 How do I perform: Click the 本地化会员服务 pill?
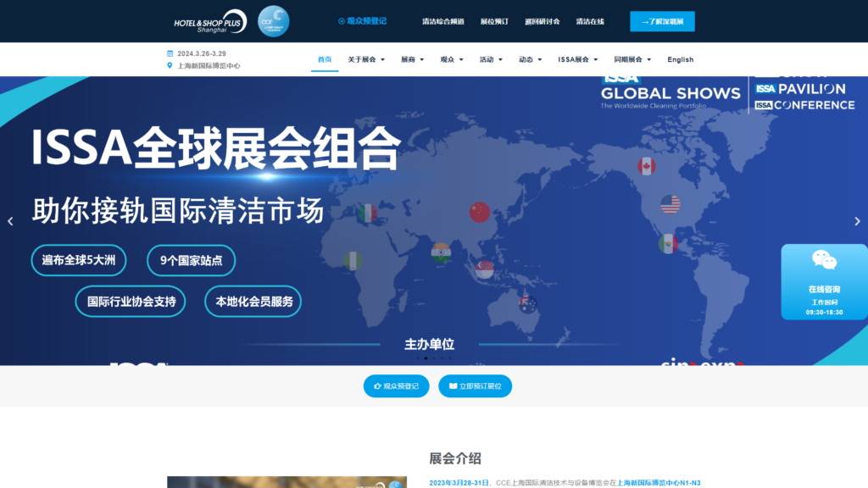(x=253, y=302)
